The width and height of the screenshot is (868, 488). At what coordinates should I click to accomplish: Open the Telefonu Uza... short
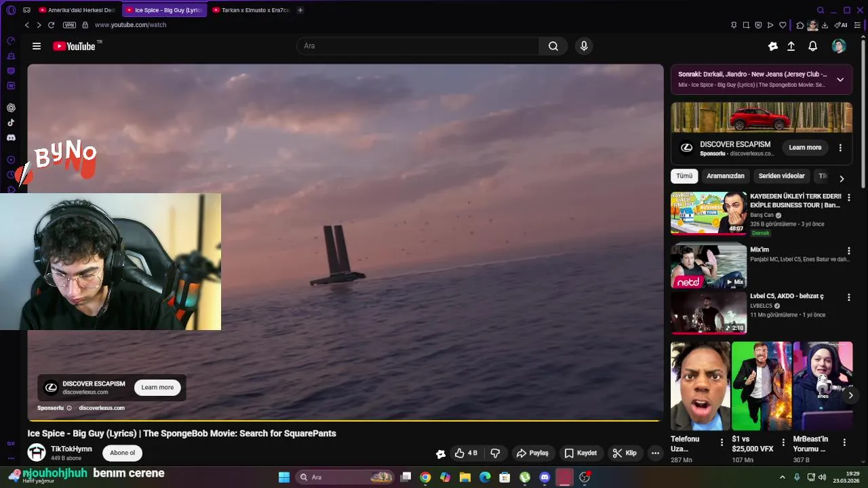[701, 386]
